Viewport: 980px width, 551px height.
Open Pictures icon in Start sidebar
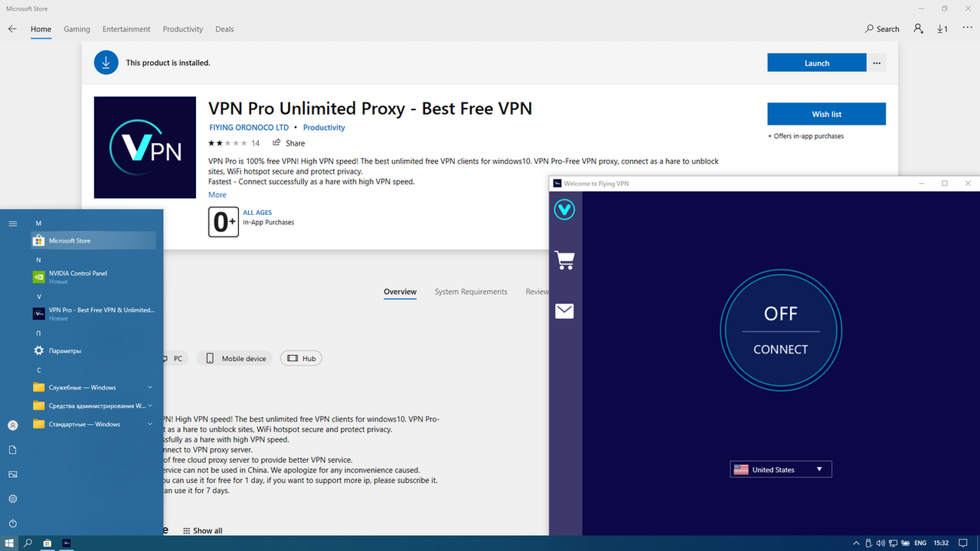click(12, 474)
